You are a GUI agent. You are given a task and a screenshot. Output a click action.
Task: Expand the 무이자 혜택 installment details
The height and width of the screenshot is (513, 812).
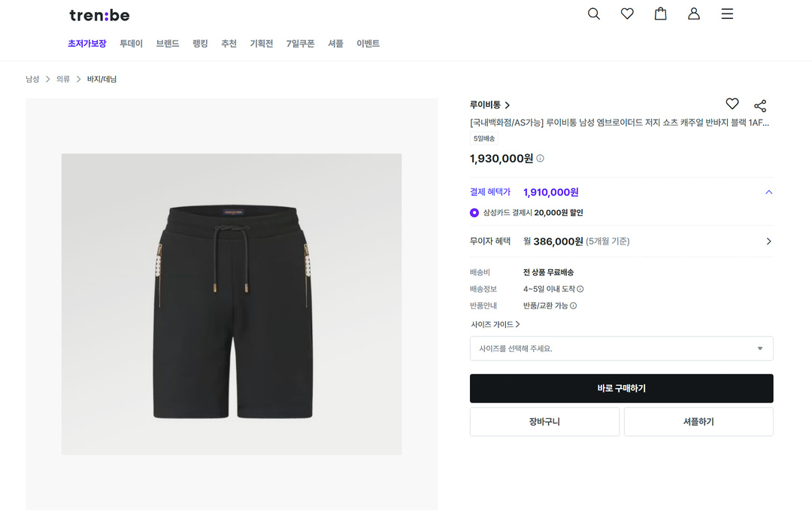tap(768, 241)
